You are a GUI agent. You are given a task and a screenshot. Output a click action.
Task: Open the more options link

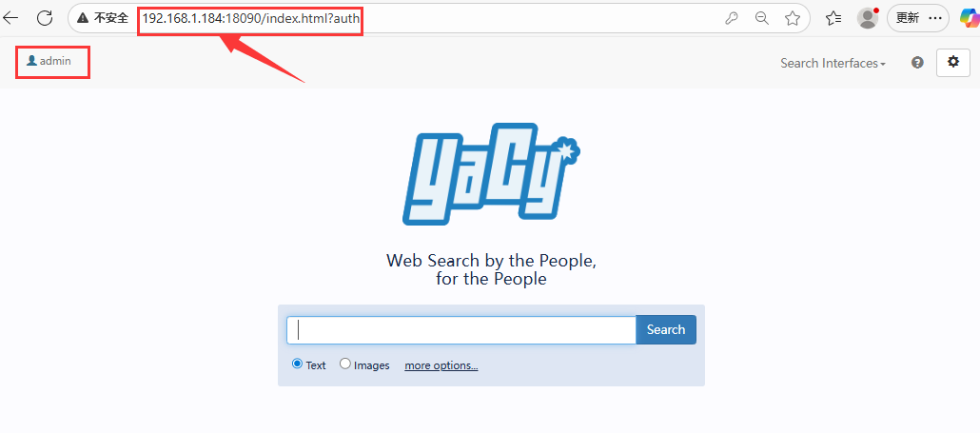(441, 365)
